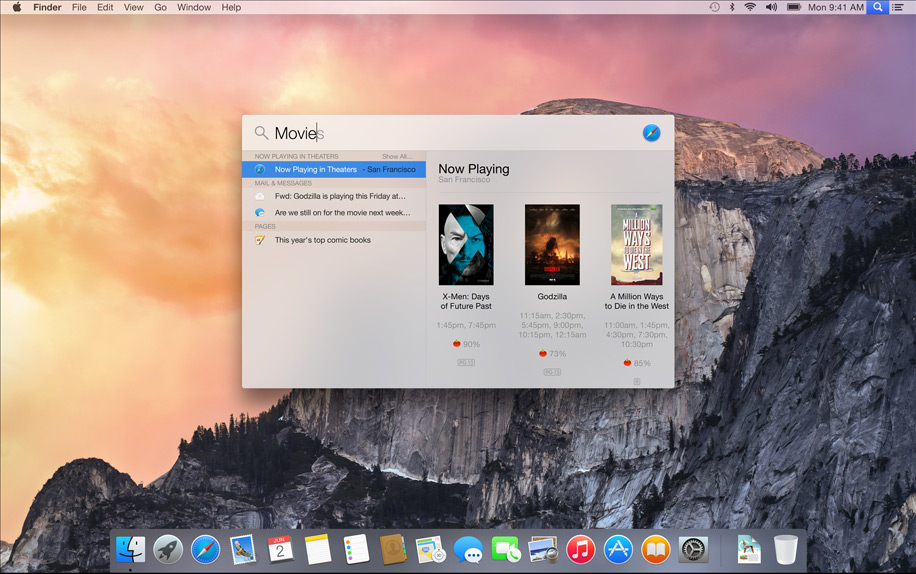Expand the battery status menu
The image size is (916, 574).
pyautogui.click(x=794, y=7)
